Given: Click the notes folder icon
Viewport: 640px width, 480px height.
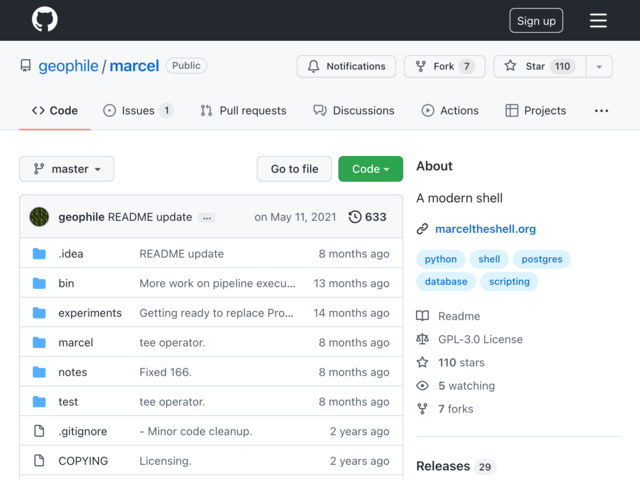Looking at the screenshot, I should [x=39, y=372].
